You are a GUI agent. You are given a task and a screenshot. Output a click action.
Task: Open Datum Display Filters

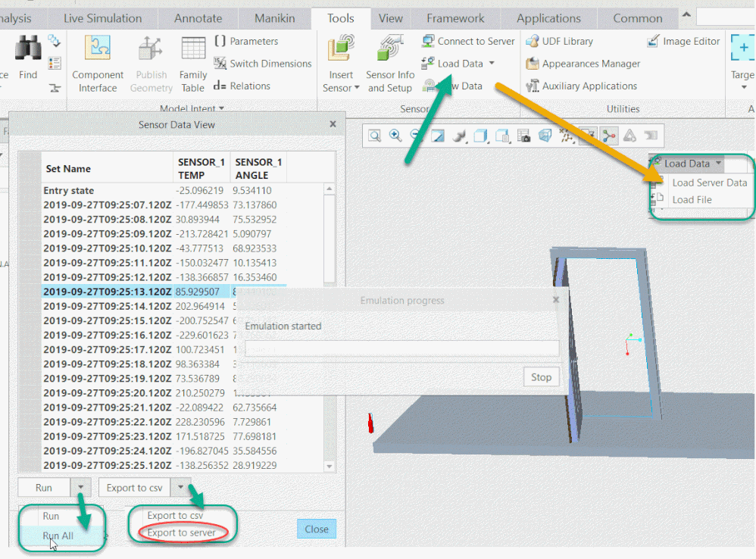(566, 136)
